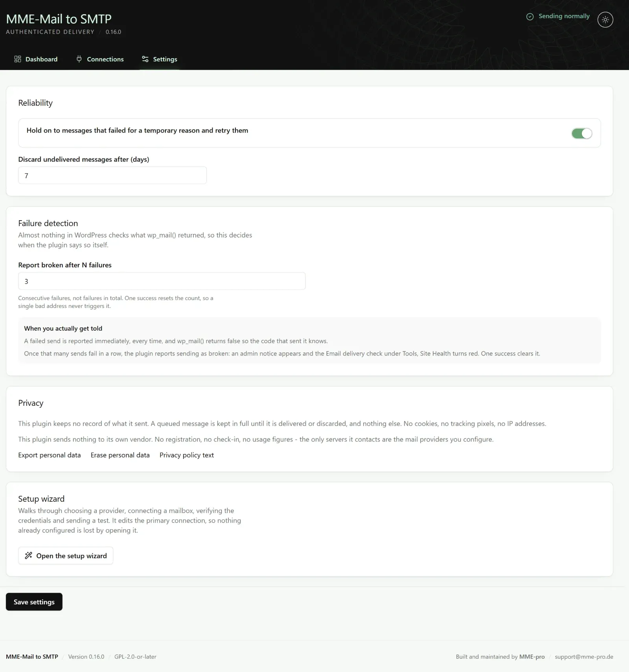Open the Privacy policy text link
This screenshot has height=672, width=629.
[187, 455]
